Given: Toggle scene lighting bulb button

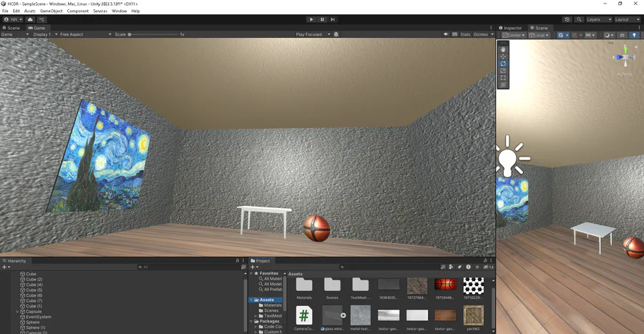Looking at the screenshot, I should [634, 35].
